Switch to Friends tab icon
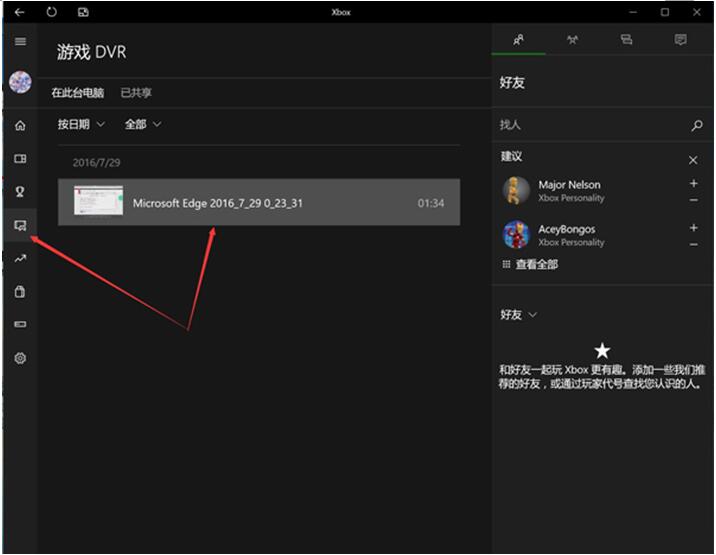Viewport: 716px width, 555px height. click(x=518, y=40)
